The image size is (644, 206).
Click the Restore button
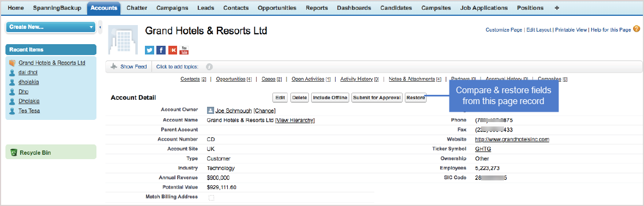click(416, 98)
